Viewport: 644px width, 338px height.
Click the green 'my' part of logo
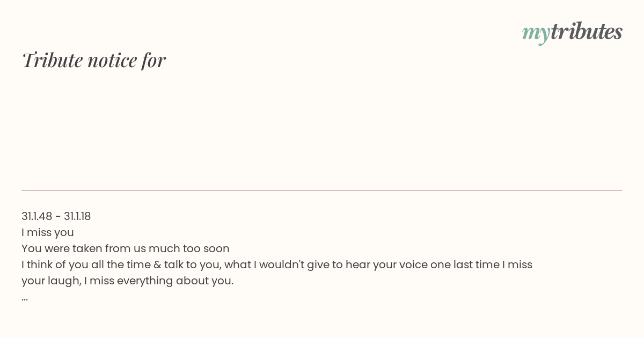[x=536, y=34]
